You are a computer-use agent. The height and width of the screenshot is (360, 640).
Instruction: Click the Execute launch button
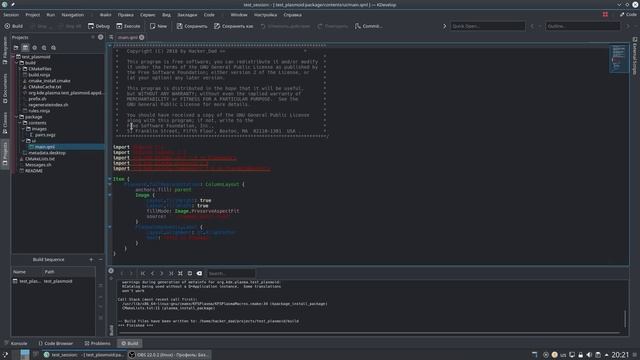[128, 26]
